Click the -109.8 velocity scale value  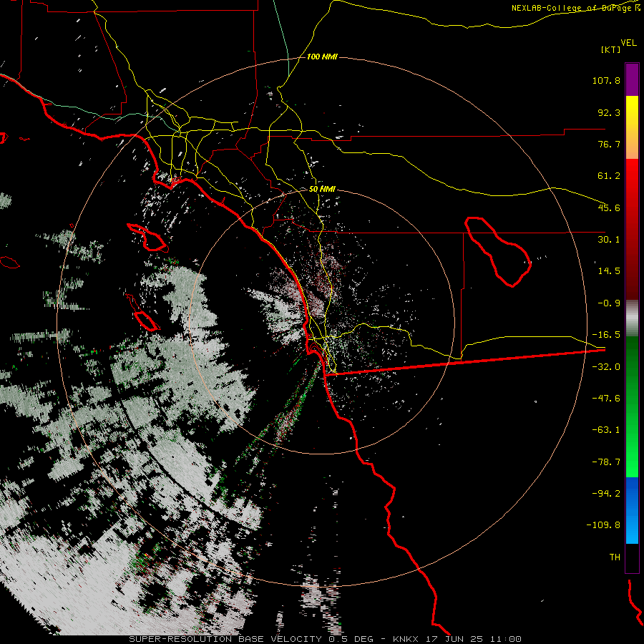coord(603,525)
